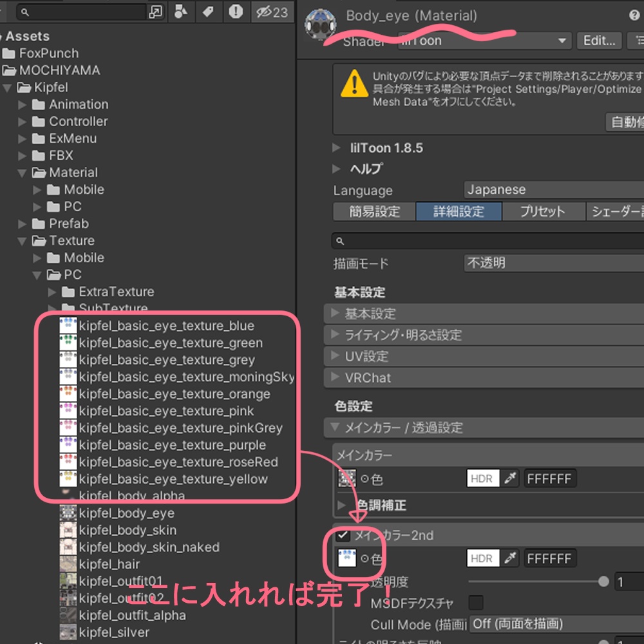Click the help icon in the material header
The height and width of the screenshot is (644, 644).
point(635,15)
